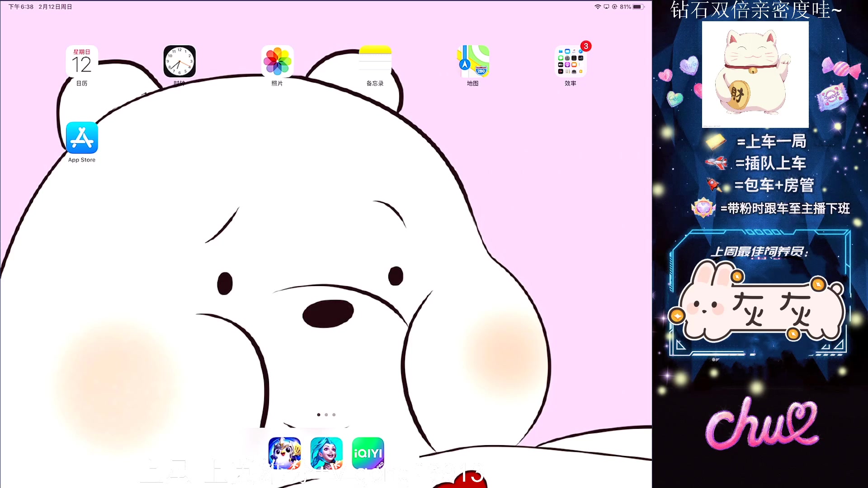Viewport: 868px width, 488px height.
Task: Select the second home screen page dot
Action: pos(326,414)
